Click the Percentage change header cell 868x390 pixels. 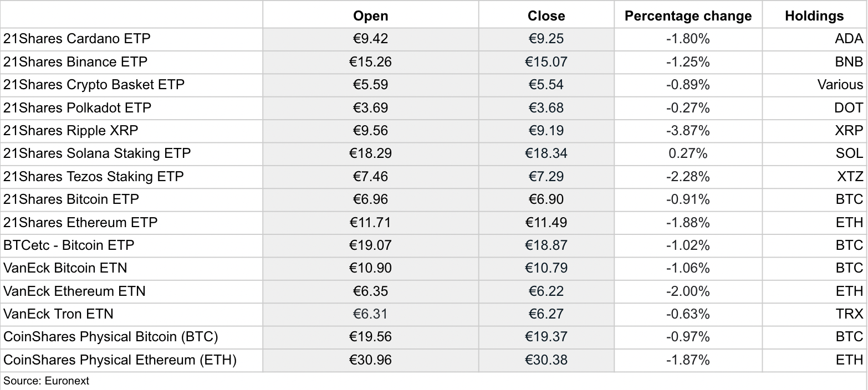[688, 16]
